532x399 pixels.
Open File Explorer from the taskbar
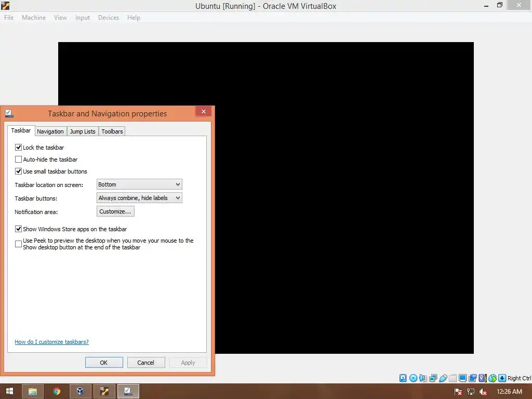click(33, 391)
